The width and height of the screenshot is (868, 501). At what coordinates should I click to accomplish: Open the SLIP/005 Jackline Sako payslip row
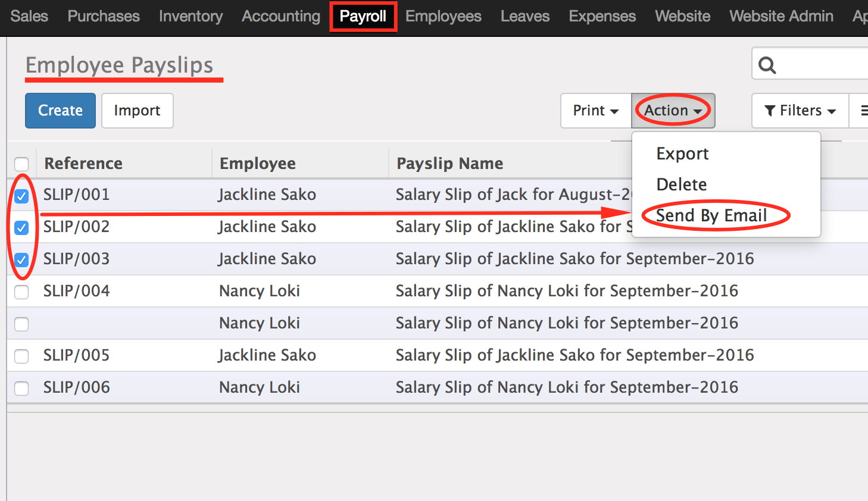point(438,355)
